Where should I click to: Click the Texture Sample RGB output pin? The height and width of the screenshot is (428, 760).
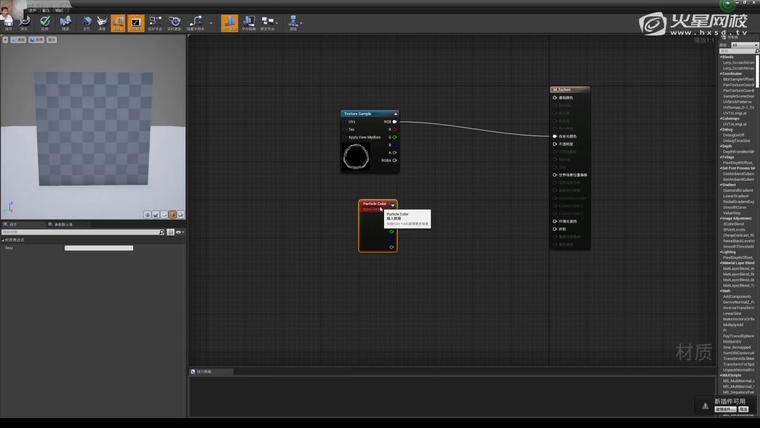pos(395,122)
